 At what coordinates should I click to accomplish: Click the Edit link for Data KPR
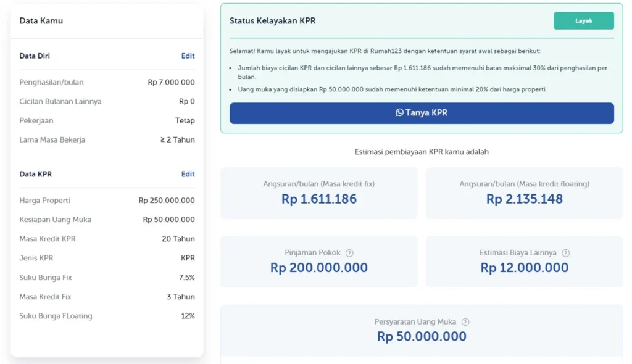188,174
